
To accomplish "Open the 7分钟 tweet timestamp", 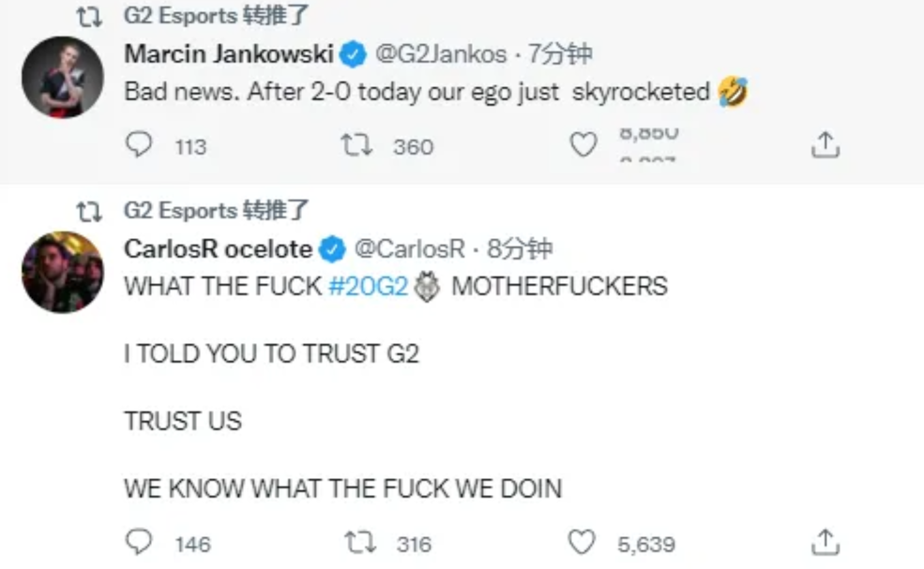I will 559,54.
